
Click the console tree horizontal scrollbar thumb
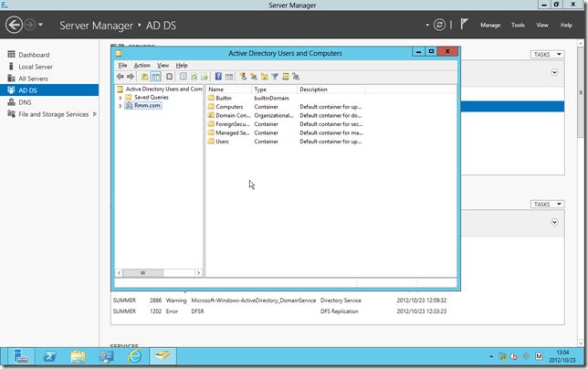(x=142, y=273)
